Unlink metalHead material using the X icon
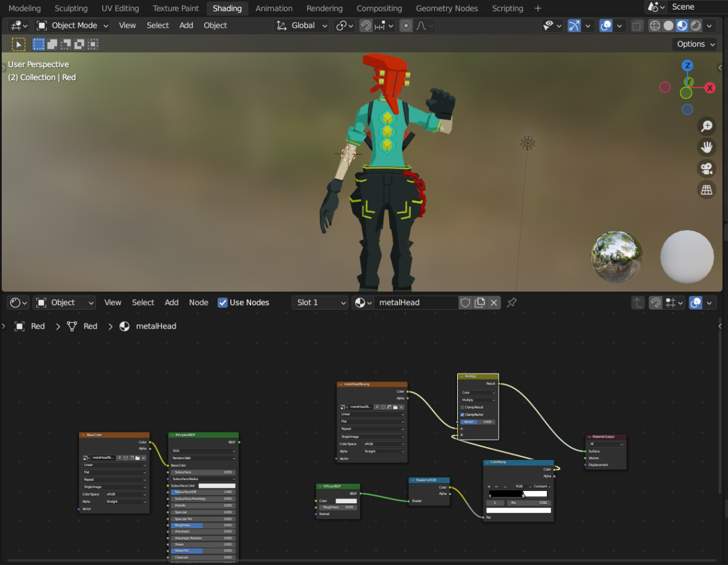 494,303
